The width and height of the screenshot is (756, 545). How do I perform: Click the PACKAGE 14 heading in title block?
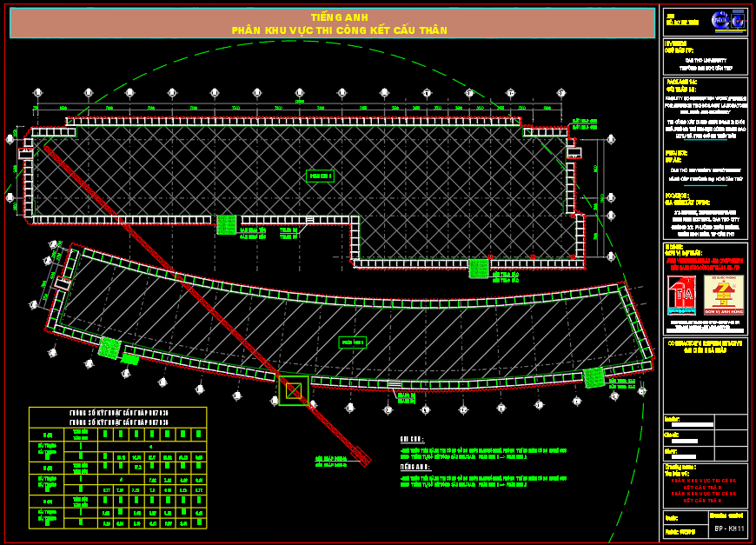pyautogui.click(x=682, y=81)
